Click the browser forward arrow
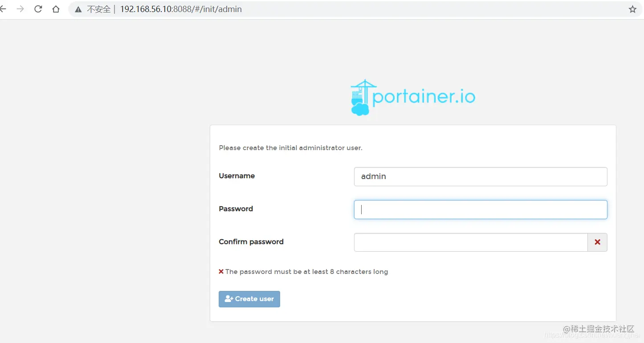This screenshot has width=644, height=343. click(20, 9)
